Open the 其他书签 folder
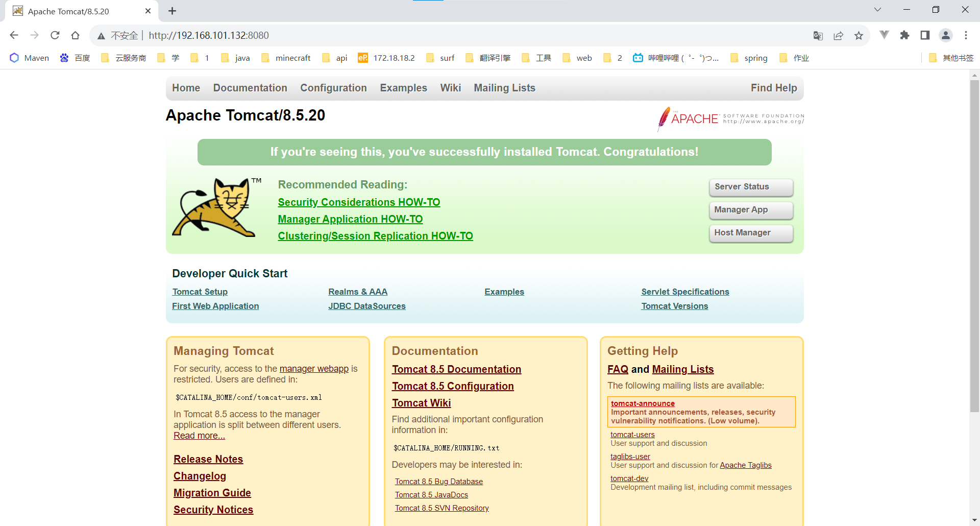The height and width of the screenshot is (526, 980). point(951,58)
